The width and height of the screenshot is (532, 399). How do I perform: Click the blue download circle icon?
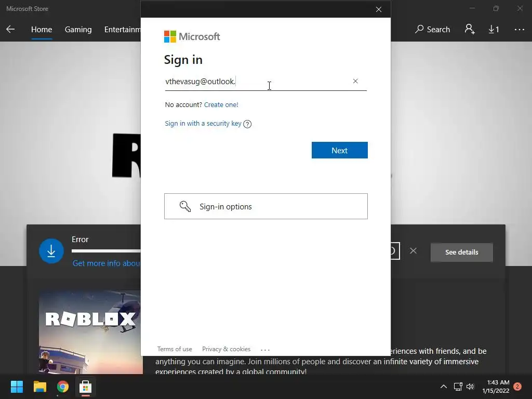[51, 251]
